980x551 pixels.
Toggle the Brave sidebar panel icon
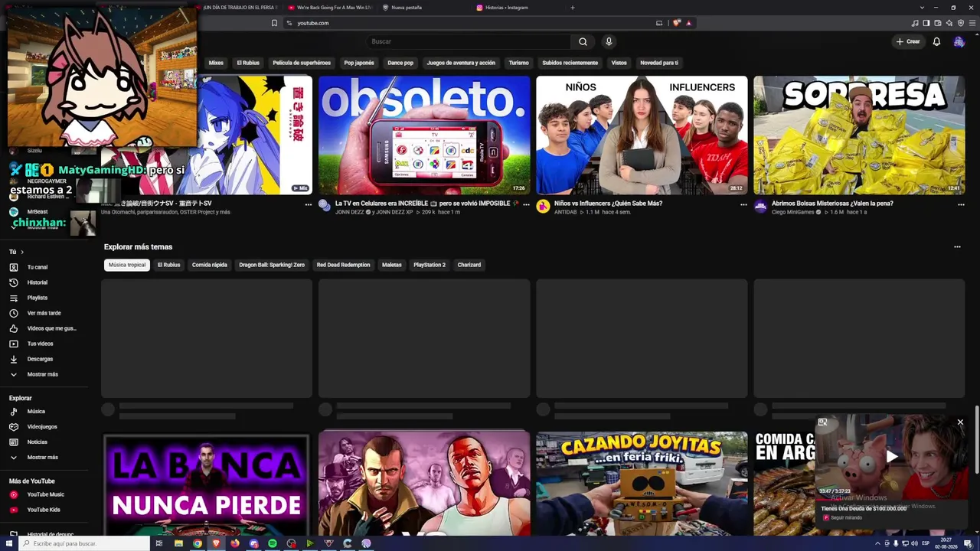[926, 23]
